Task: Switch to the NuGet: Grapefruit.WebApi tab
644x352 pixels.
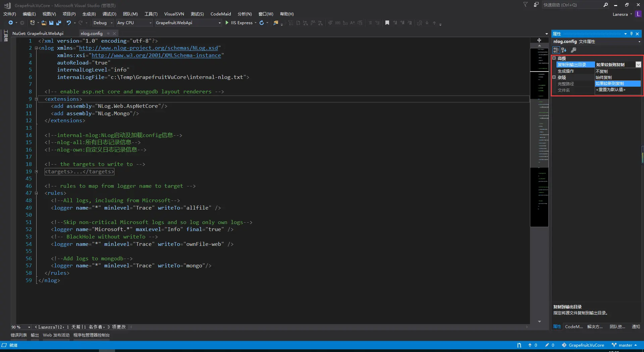Action: [38, 33]
